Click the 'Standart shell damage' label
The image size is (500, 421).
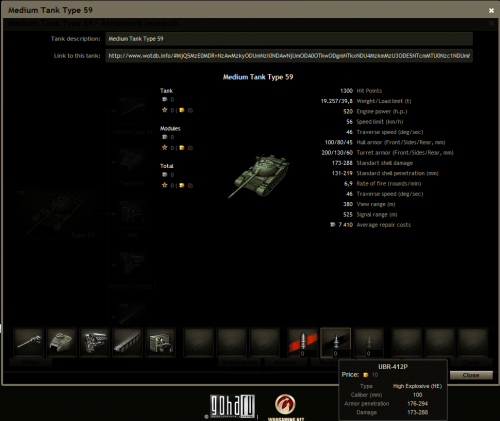point(385,163)
